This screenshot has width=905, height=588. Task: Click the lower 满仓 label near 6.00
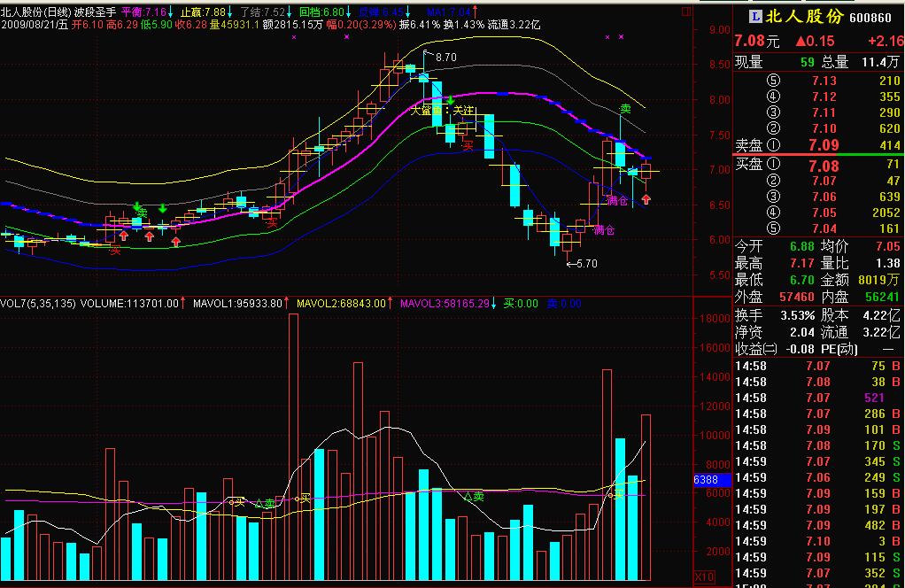[x=604, y=230]
